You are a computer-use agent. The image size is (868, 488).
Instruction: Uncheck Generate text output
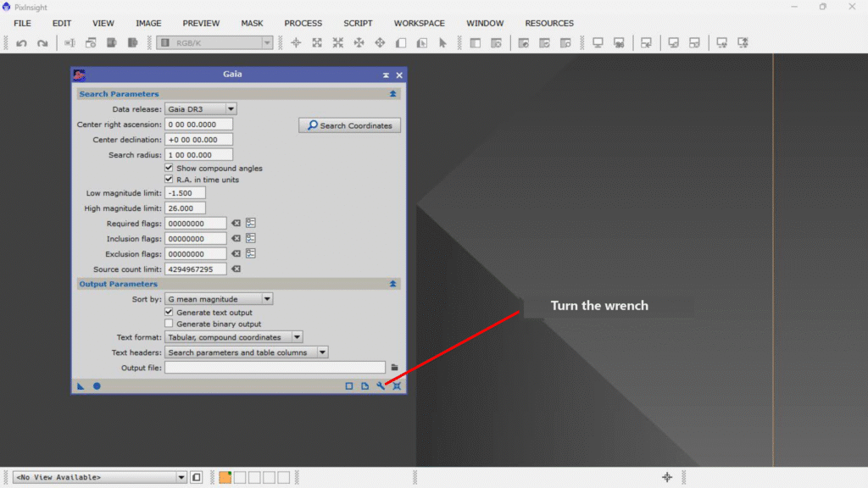[169, 312]
